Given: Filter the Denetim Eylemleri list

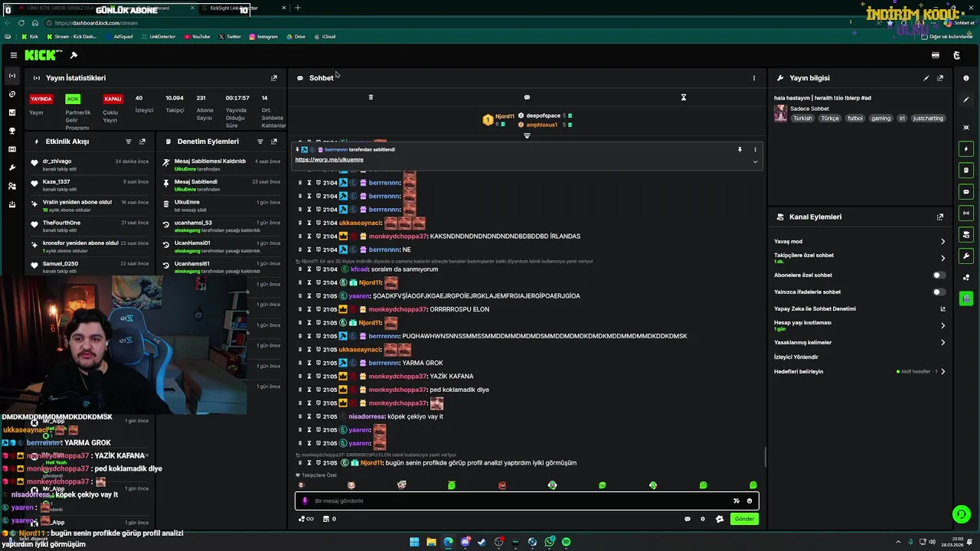Looking at the screenshot, I should coord(260,142).
